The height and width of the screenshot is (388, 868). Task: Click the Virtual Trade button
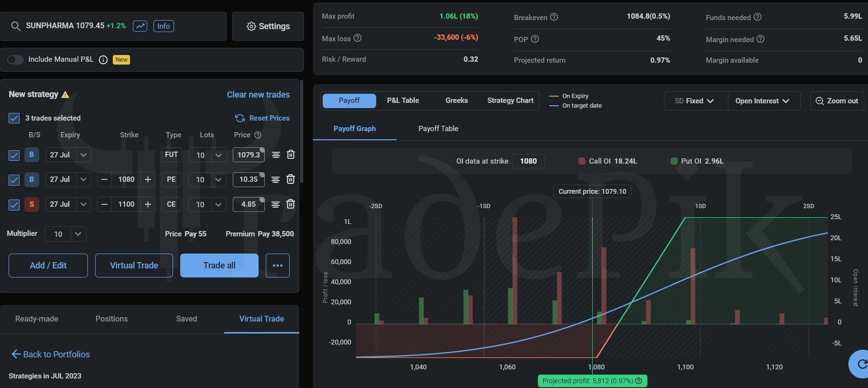tap(134, 266)
